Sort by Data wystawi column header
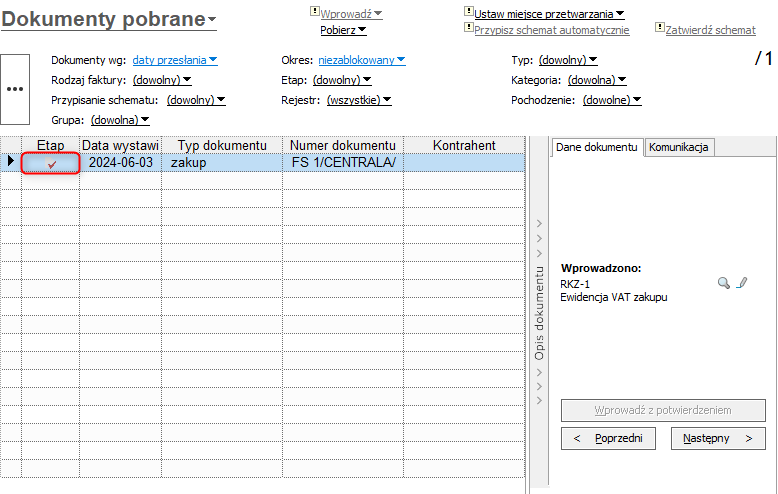This screenshot has height=494, width=778. pos(121,145)
